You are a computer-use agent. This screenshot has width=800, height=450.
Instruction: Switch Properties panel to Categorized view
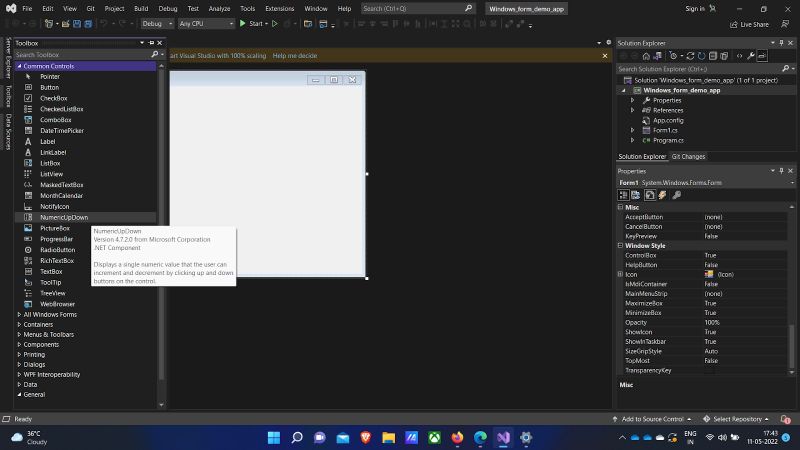pyautogui.click(x=623, y=195)
